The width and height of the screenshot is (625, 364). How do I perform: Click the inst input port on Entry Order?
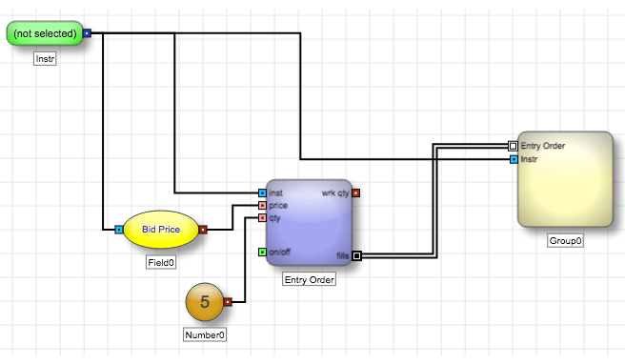coord(262,193)
